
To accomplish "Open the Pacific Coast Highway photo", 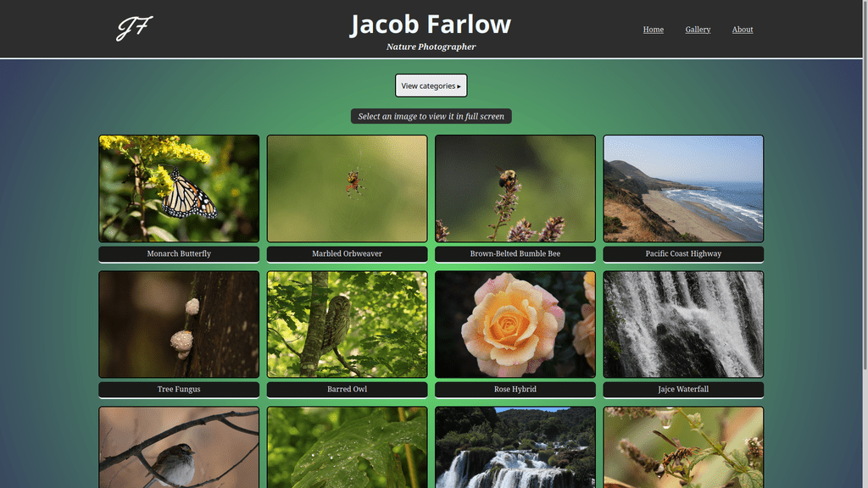I will (683, 189).
